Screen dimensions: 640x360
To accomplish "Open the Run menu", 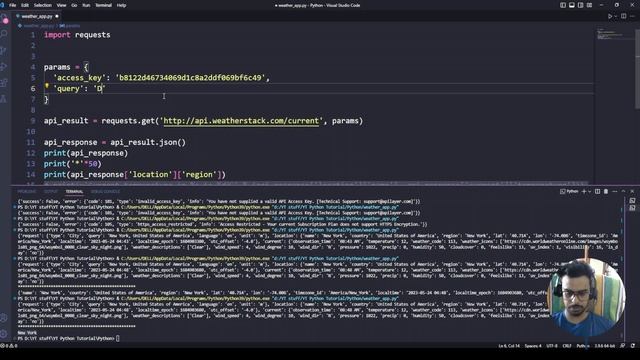I will 86,5.
